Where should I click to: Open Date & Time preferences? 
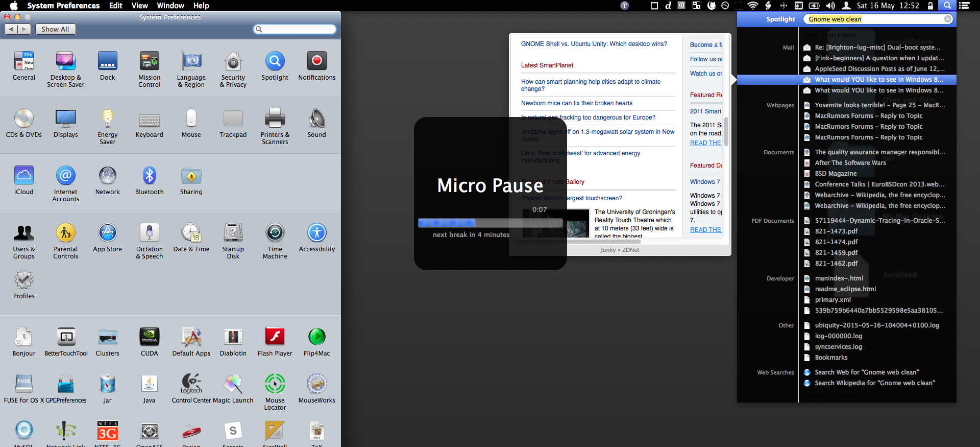click(x=191, y=238)
